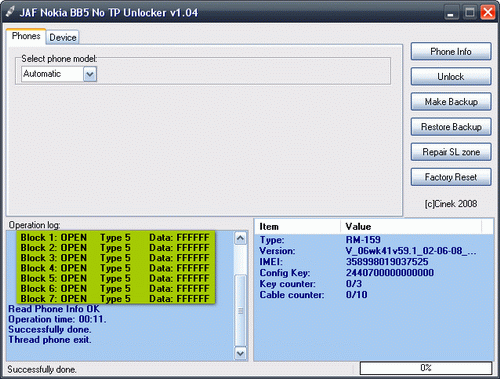Minimize the JAF Unlocker window
The width and height of the screenshot is (500, 379).
coord(451,13)
